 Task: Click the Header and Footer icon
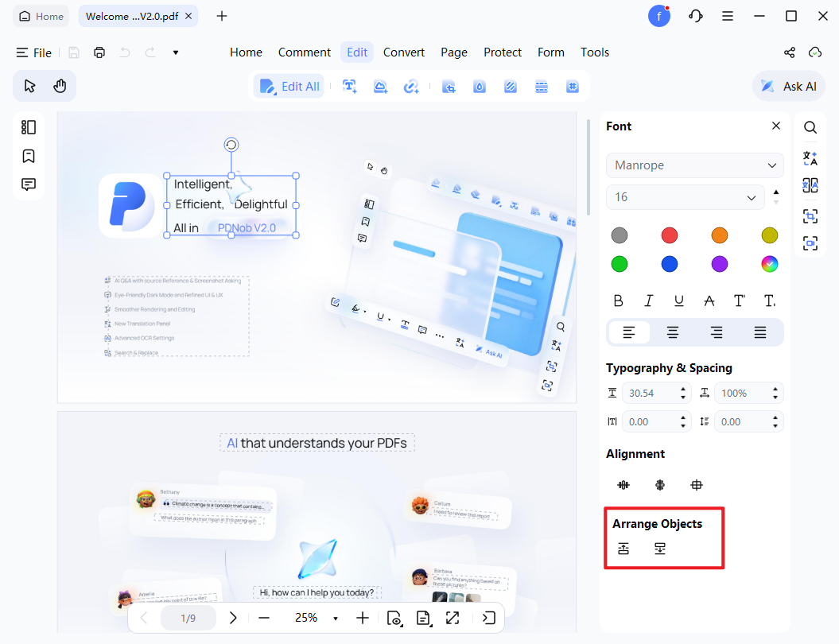(542, 86)
